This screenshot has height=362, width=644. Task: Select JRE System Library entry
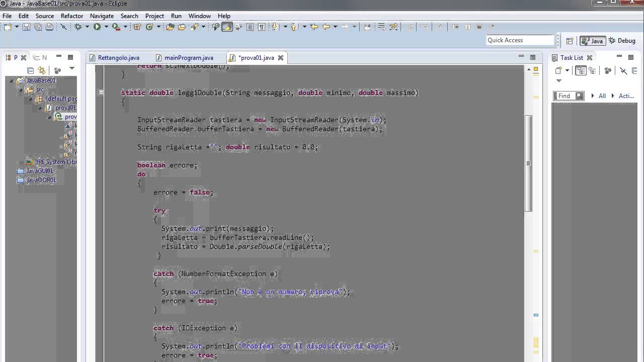tap(51, 162)
